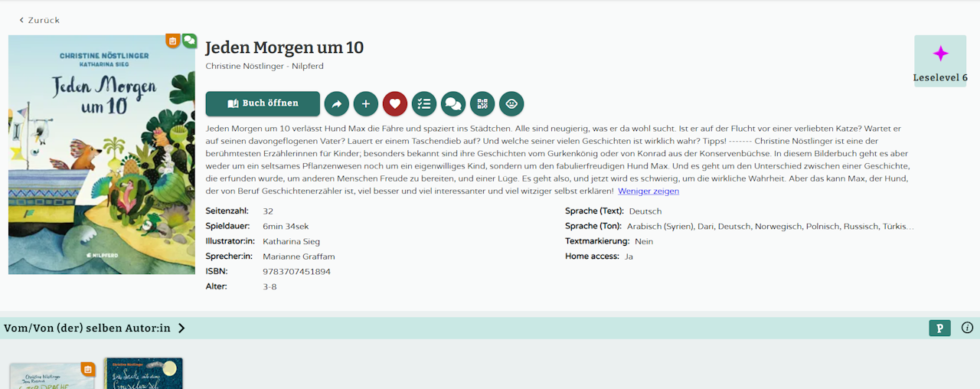Toggle the red heart favorite button
The width and height of the screenshot is (980, 389).
(x=395, y=103)
